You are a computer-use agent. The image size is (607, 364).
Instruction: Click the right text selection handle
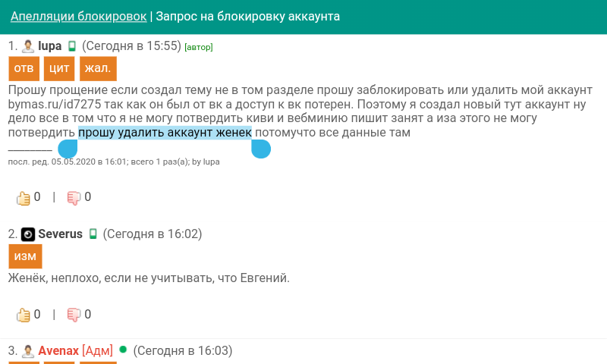(261, 148)
